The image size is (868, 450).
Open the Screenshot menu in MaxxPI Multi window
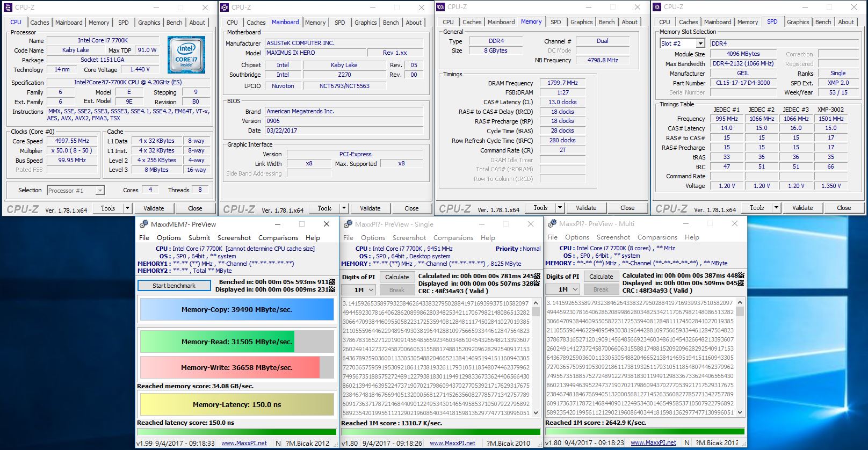pyautogui.click(x=613, y=237)
